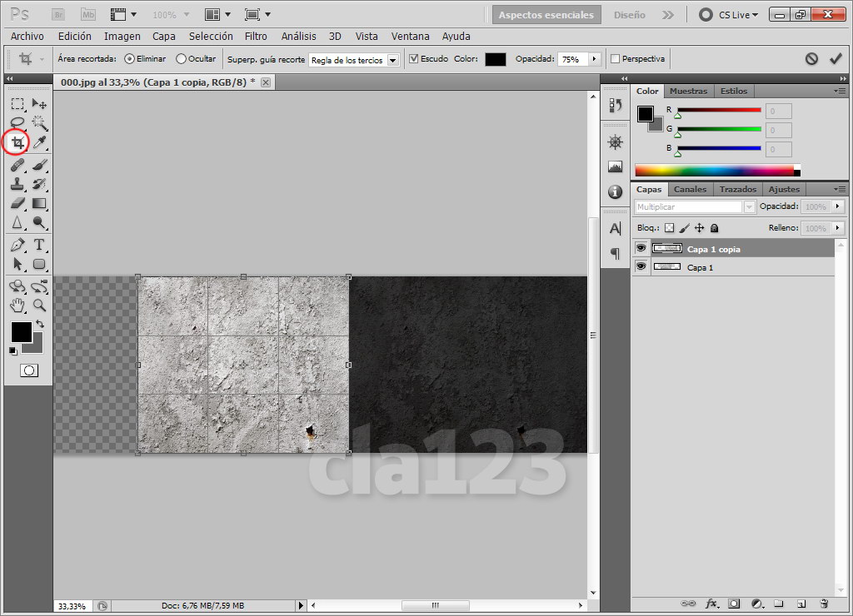Select the Eyedropper tool
853x616 pixels.
click(x=39, y=142)
